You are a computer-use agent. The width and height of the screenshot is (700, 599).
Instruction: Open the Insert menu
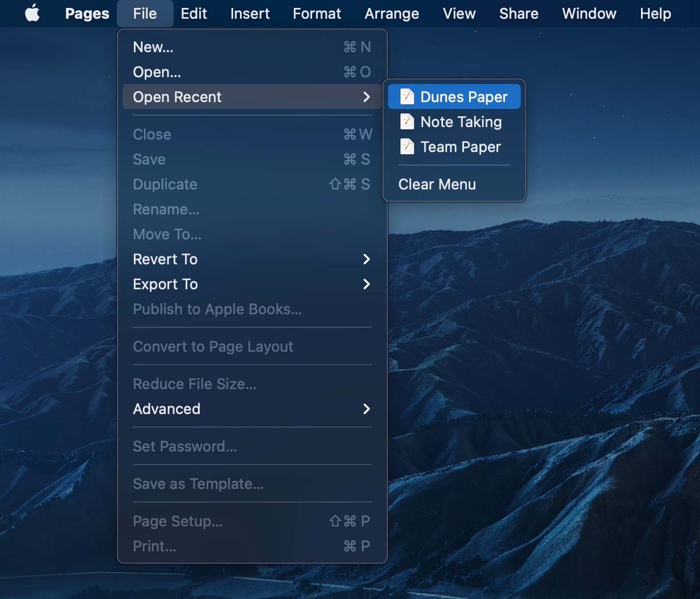pyautogui.click(x=250, y=14)
